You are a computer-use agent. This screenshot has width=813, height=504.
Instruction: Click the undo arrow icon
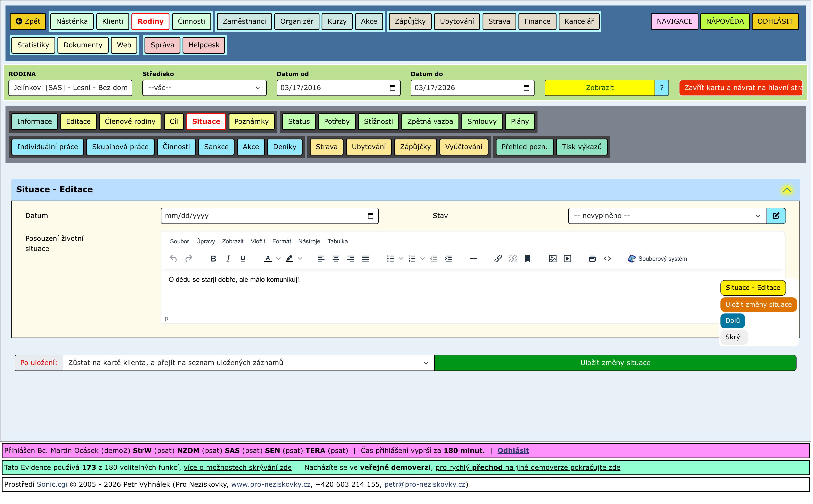[x=173, y=259]
